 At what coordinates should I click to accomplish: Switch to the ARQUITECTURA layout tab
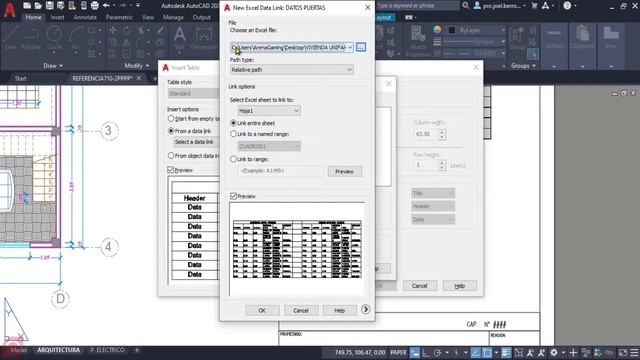58,350
